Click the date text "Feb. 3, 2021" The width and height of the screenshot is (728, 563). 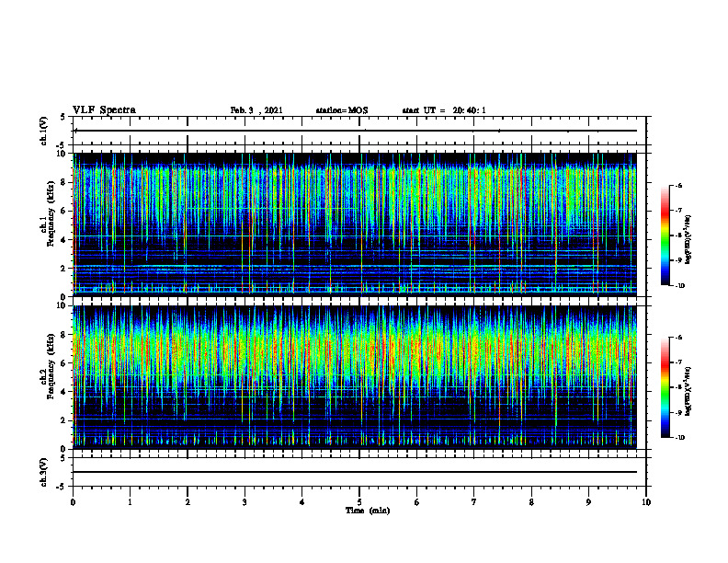[256, 110]
